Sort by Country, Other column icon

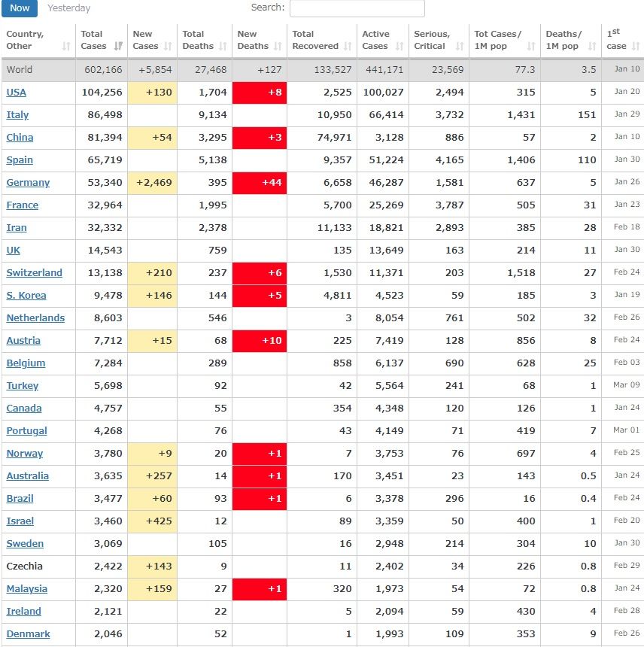[66, 47]
